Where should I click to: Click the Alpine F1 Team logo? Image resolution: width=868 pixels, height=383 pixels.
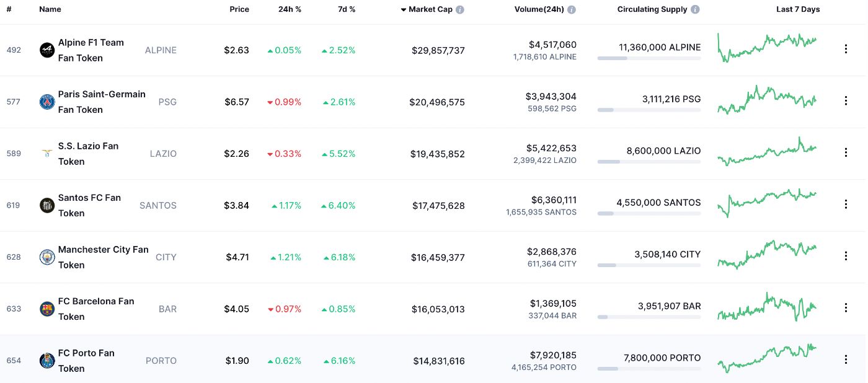click(46, 50)
